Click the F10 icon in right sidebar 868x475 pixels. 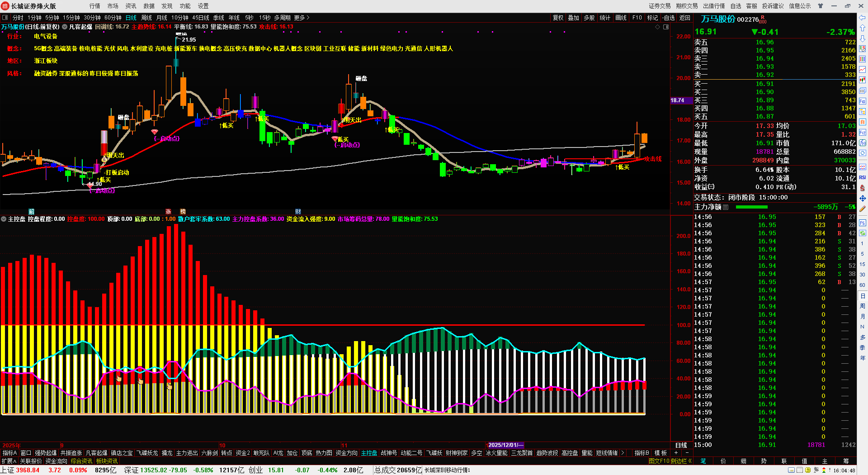pyautogui.click(x=862, y=101)
